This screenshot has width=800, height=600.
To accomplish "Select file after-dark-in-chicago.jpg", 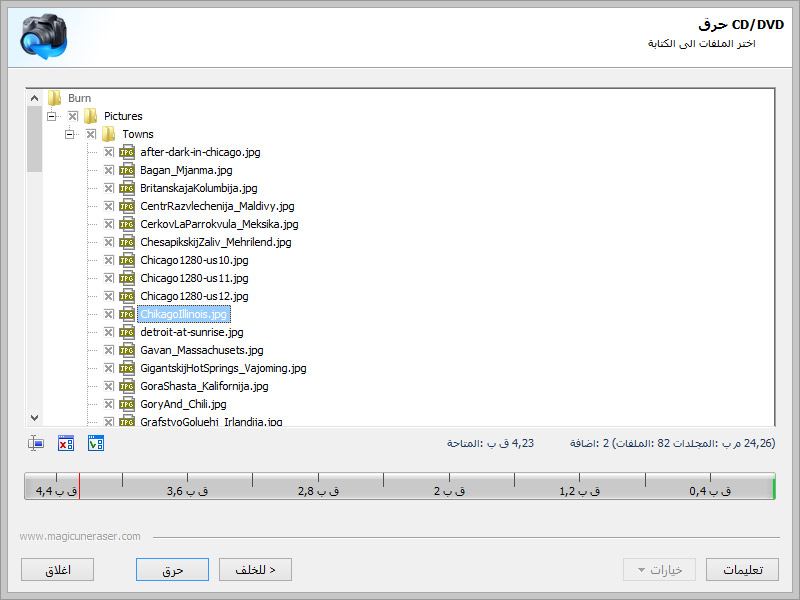I will tap(200, 152).
